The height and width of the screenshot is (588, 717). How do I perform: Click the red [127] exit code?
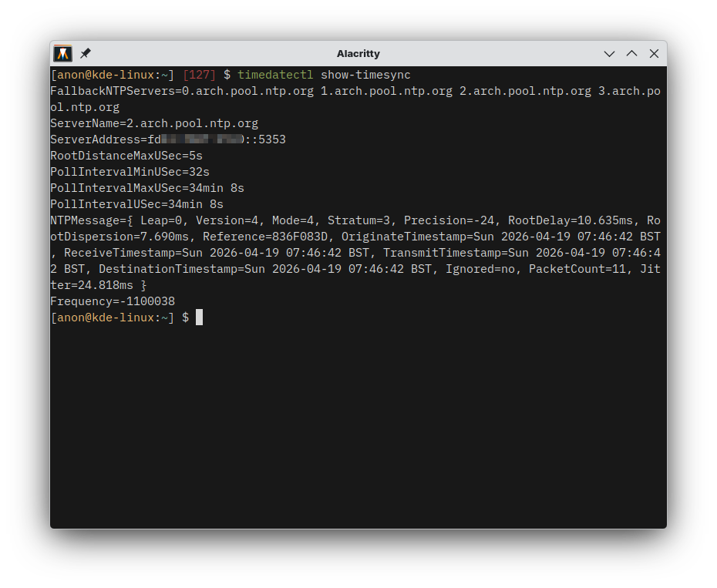(199, 75)
